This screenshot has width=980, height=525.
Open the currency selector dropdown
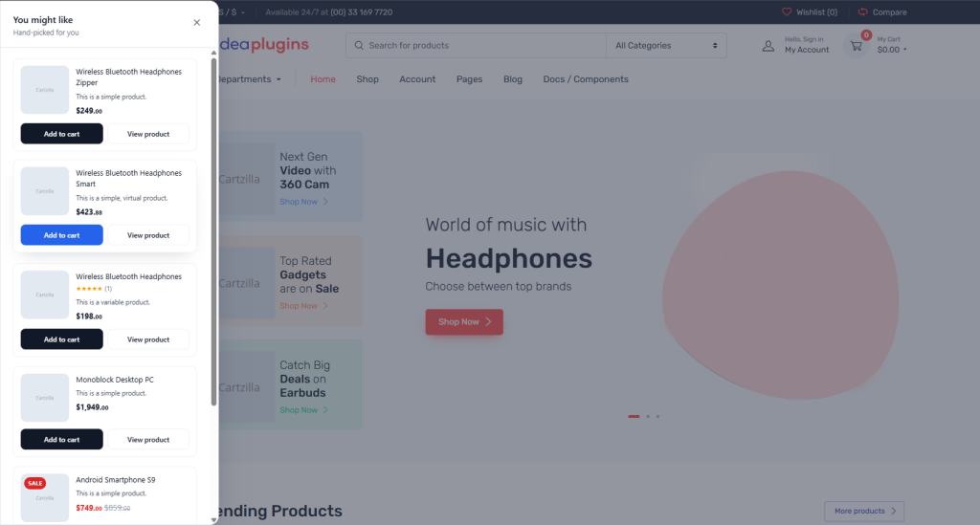click(x=232, y=12)
